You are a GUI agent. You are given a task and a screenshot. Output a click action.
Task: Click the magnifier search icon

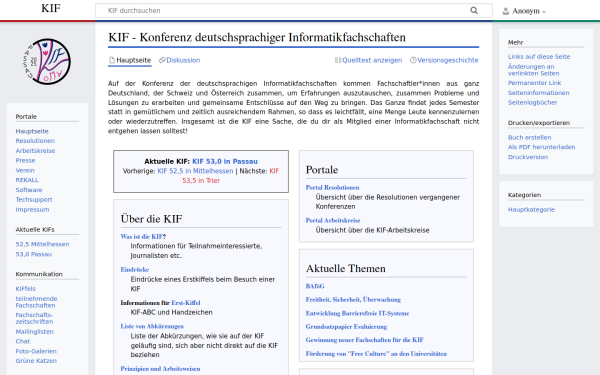click(474, 11)
